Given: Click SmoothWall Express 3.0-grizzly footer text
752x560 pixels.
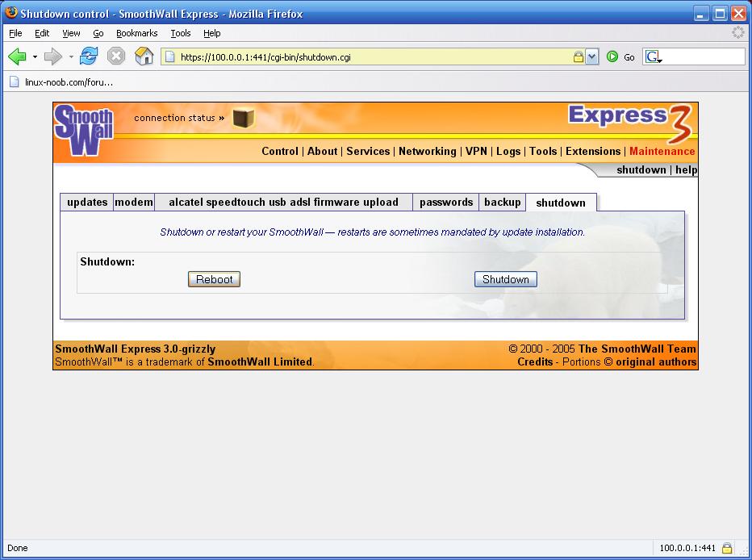Looking at the screenshot, I should [136, 349].
